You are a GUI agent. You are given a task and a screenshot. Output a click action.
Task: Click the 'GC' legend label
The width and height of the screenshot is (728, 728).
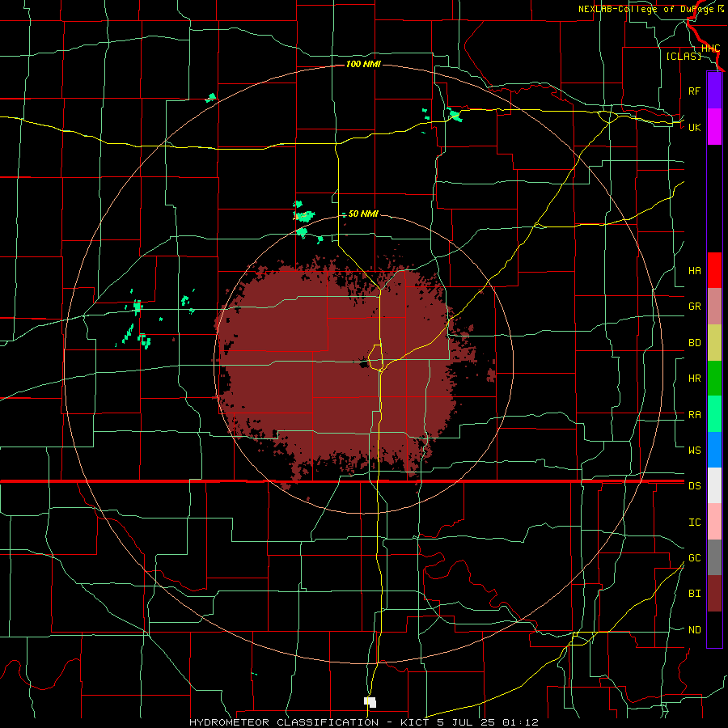pos(694,558)
